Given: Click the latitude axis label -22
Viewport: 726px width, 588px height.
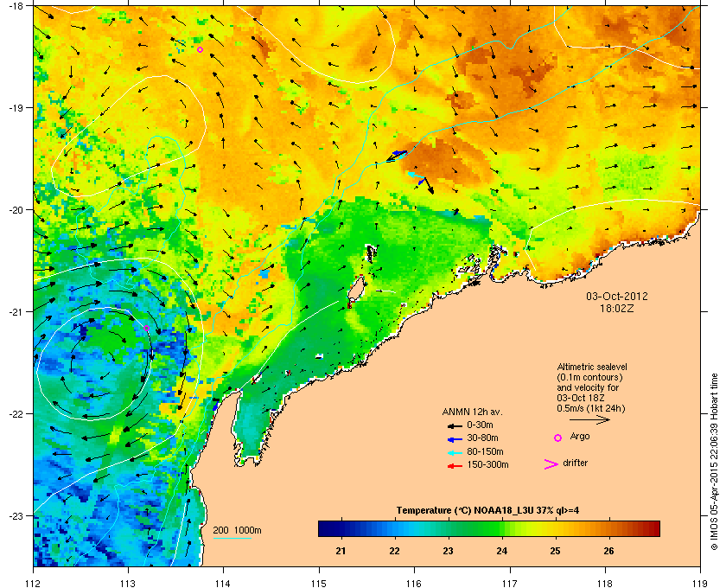Looking at the screenshot, I should pos(15,413).
